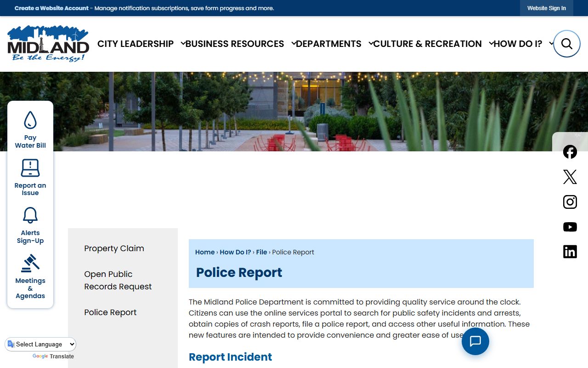Launch the chat bubble widget
The width and height of the screenshot is (588, 368).
475,341
